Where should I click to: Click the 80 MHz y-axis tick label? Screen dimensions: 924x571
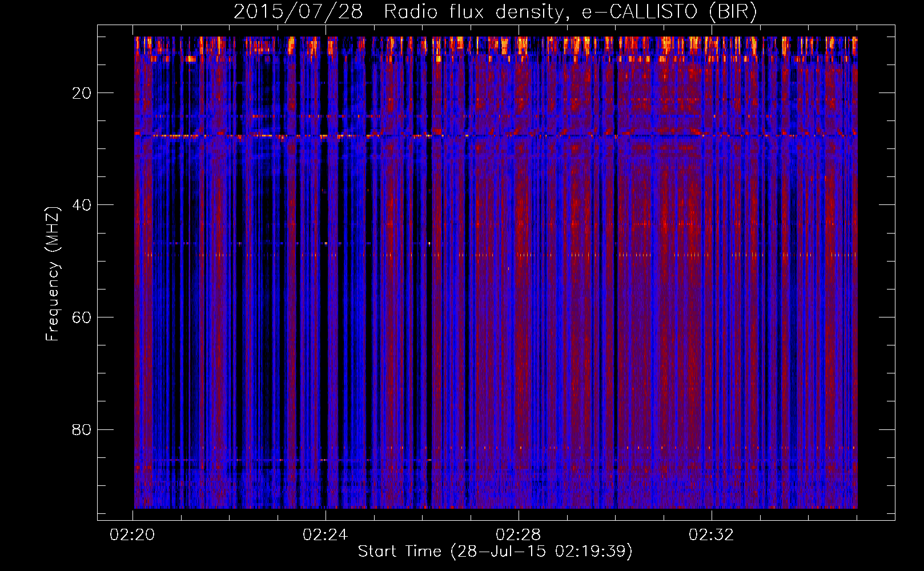point(82,429)
